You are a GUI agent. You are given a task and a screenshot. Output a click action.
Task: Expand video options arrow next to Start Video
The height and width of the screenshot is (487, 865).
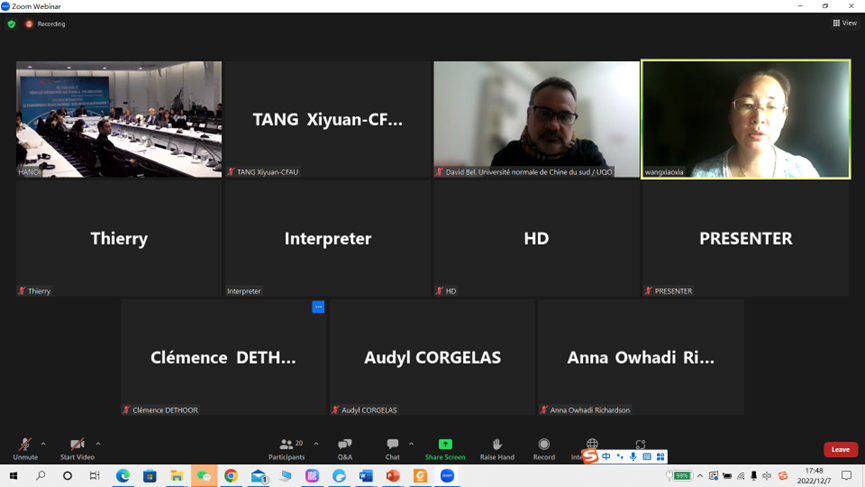pyautogui.click(x=98, y=444)
